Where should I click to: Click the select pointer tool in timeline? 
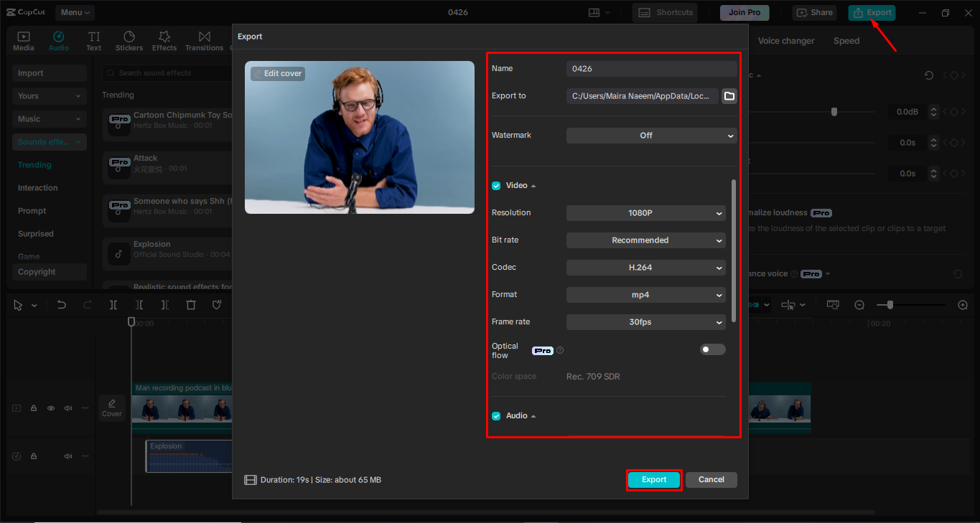pos(18,305)
